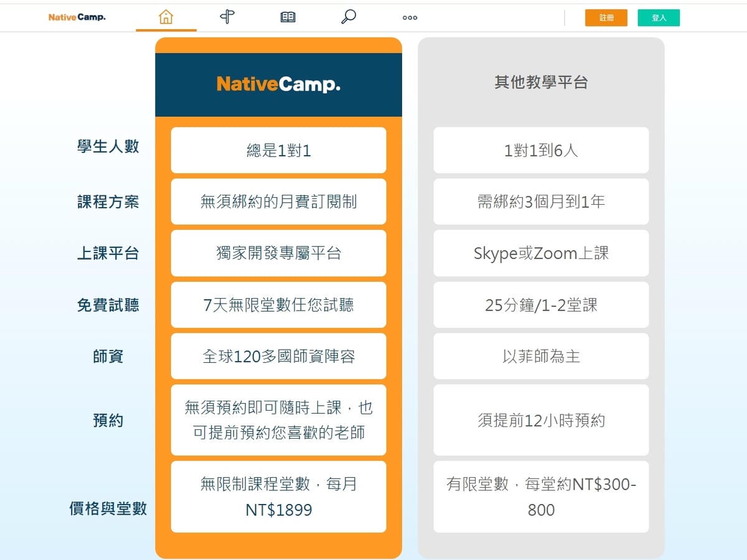Select the 免費試聽 row label
The height and width of the screenshot is (560, 747).
tap(108, 305)
